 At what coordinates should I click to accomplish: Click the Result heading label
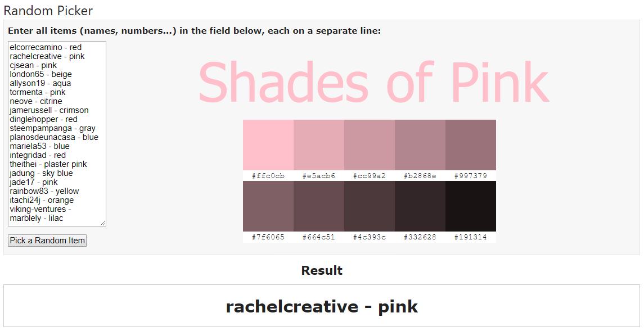click(x=322, y=270)
